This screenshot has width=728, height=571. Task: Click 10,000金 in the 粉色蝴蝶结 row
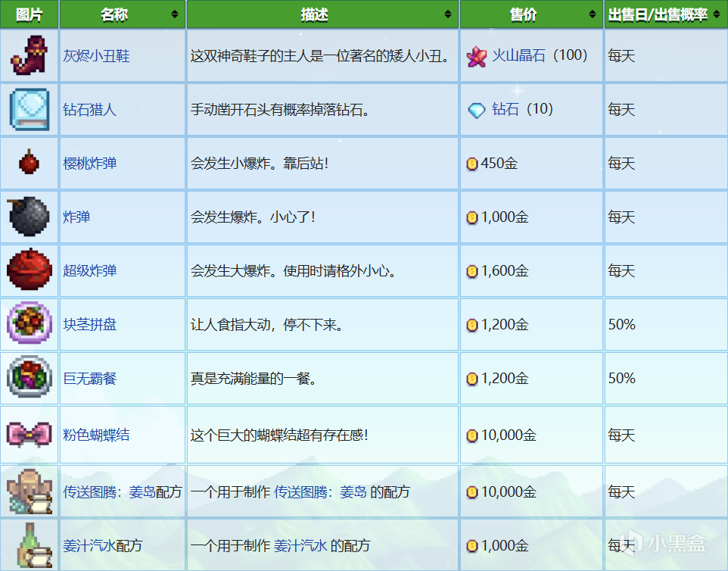pyautogui.click(x=509, y=435)
